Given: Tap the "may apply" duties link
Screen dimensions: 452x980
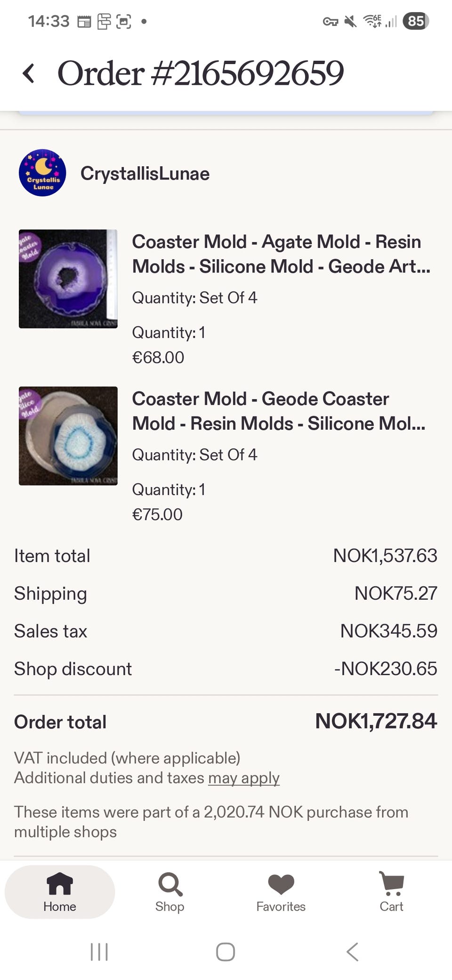Looking at the screenshot, I should coord(244,778).
